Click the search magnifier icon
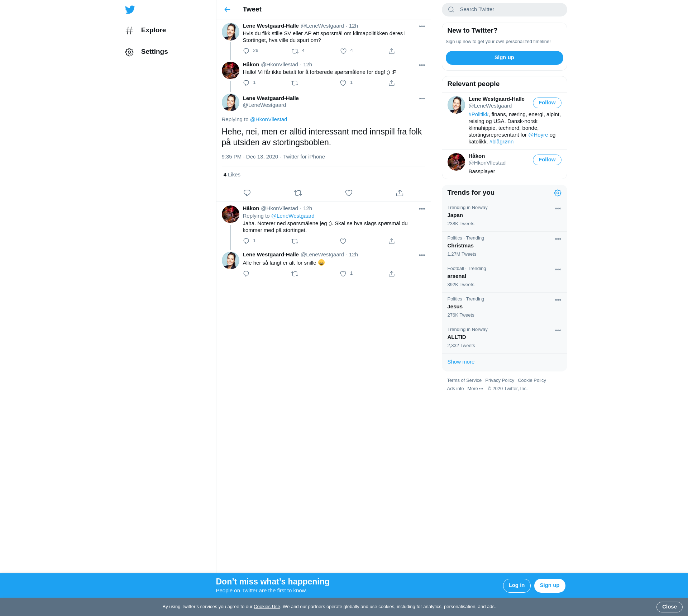 coord(451,10)
